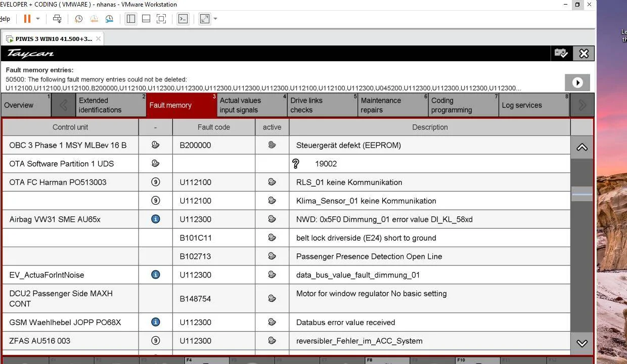Open Actual values input signals tab

coord(252,105)
